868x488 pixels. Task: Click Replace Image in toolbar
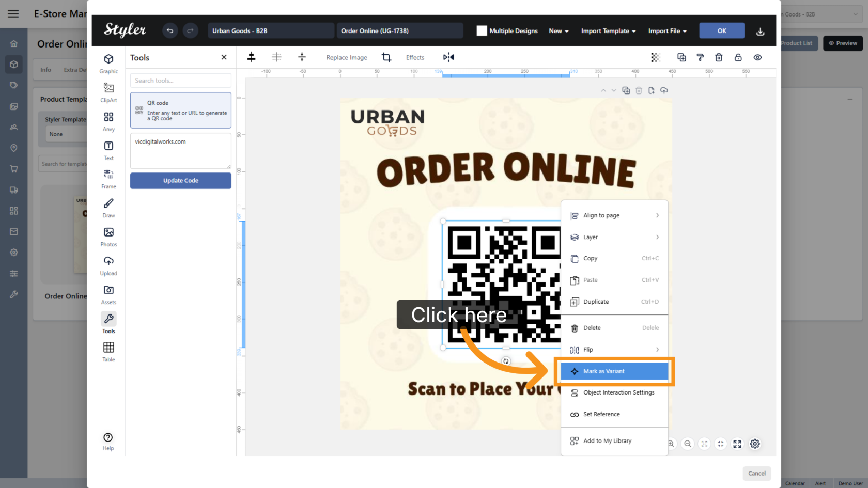pos(347,57)
